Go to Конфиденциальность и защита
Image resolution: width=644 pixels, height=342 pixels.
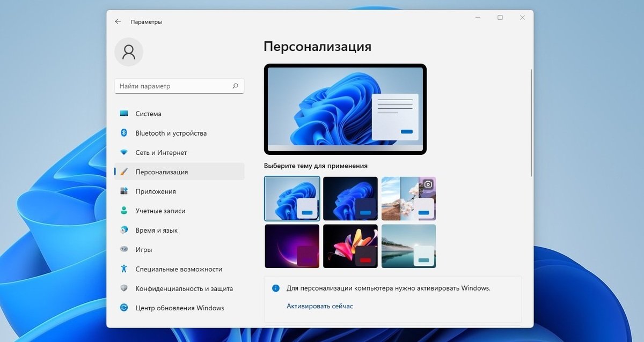coord(179,288)
